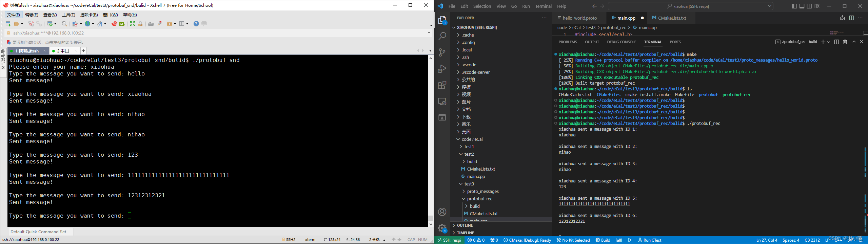Click the Xshell new session toolbar icon
This screenshot has width=868, height=244.
click(x=8, y=24)
